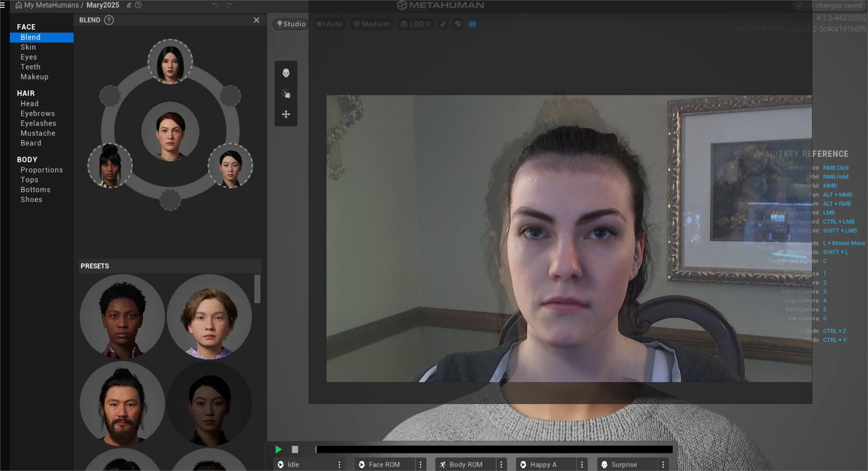
Task: Select the Idle animation
Action: pyautogui.click(x=304, y=465)
